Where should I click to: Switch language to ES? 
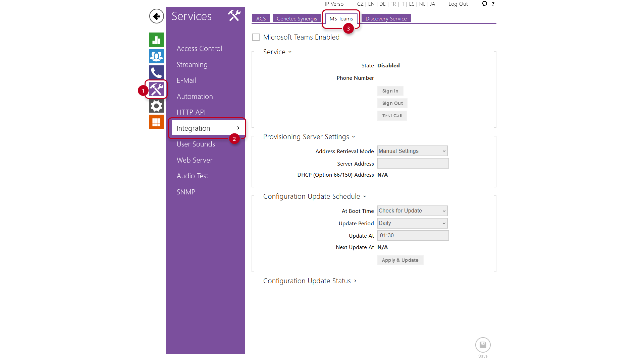click(x=412, y=4)
